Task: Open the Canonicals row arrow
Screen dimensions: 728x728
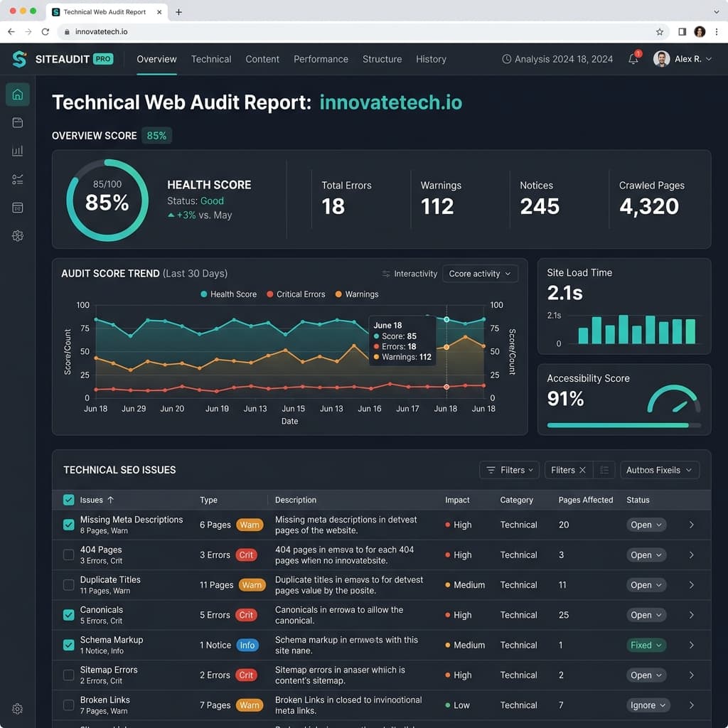Action: click(x=691, y=615)
